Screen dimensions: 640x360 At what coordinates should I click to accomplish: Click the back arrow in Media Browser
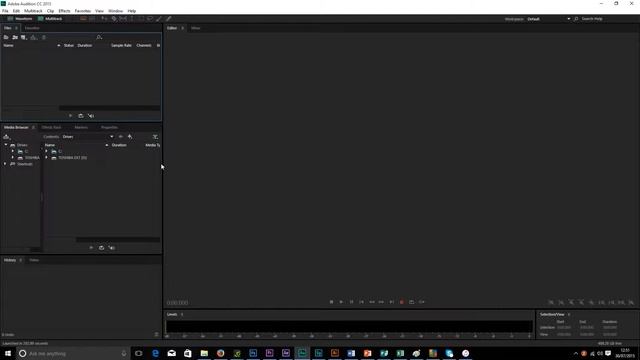[121, 137]
